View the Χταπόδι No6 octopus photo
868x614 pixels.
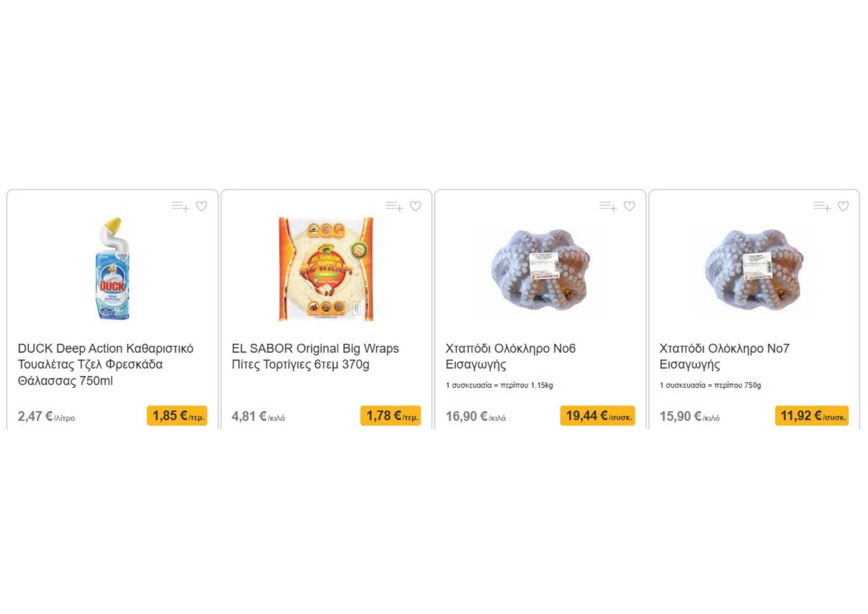pyautogui.click(x=540, y=269)
